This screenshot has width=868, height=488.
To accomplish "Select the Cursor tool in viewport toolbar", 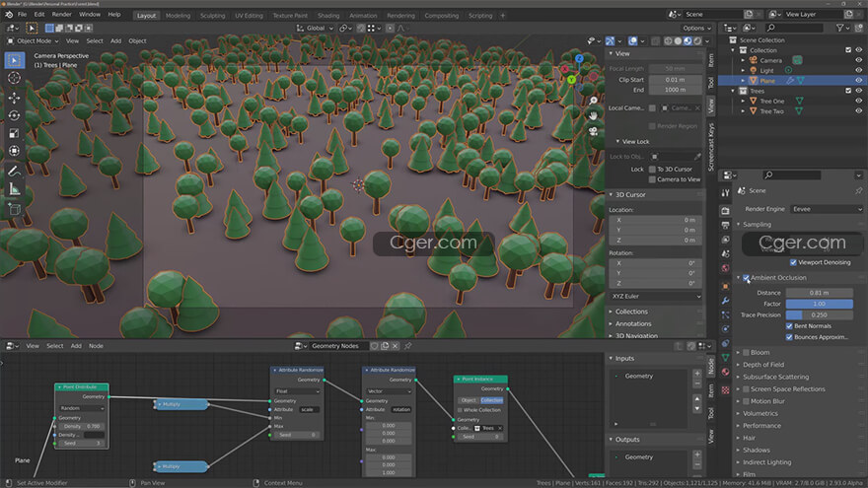I will tap(15, 78).
